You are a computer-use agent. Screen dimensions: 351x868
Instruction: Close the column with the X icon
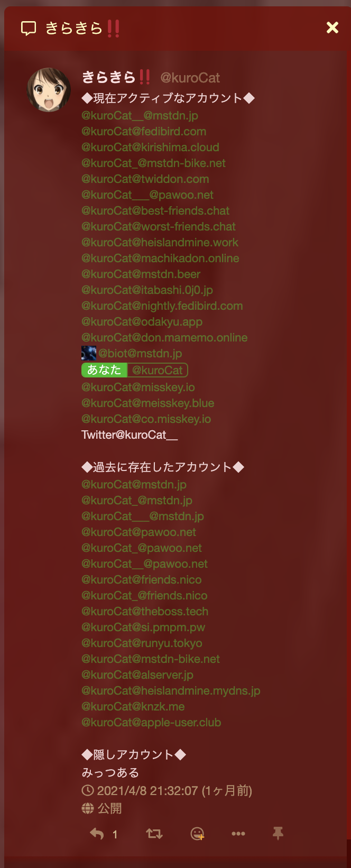[332, 27]
